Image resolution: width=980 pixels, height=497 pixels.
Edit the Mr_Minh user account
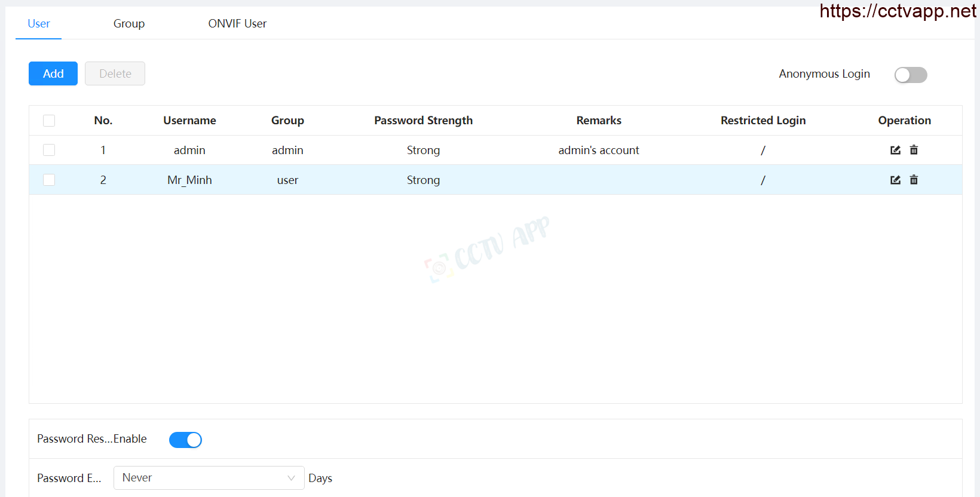coord(895,180)
